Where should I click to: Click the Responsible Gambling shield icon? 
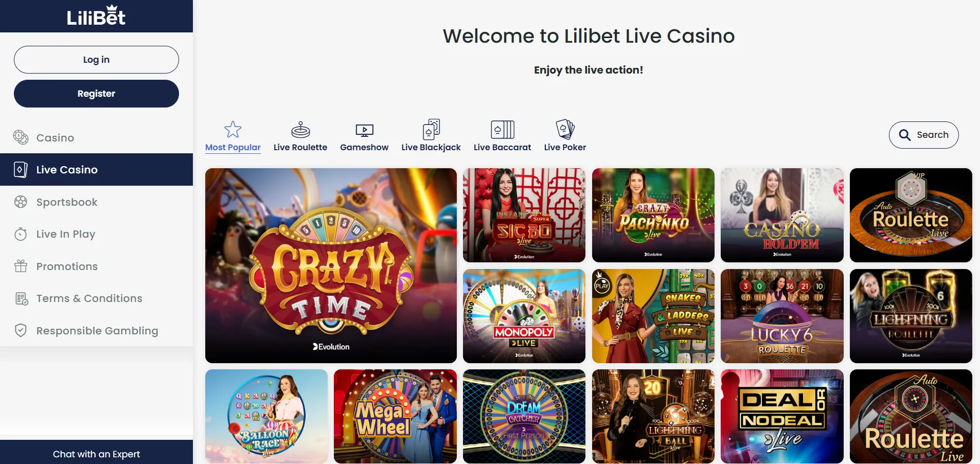pyautogui.click(x=21, y=330)
